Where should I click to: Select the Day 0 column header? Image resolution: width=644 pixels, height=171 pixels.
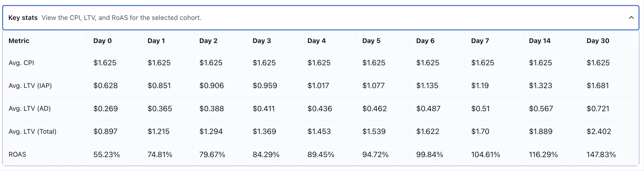tap(103, 41)
